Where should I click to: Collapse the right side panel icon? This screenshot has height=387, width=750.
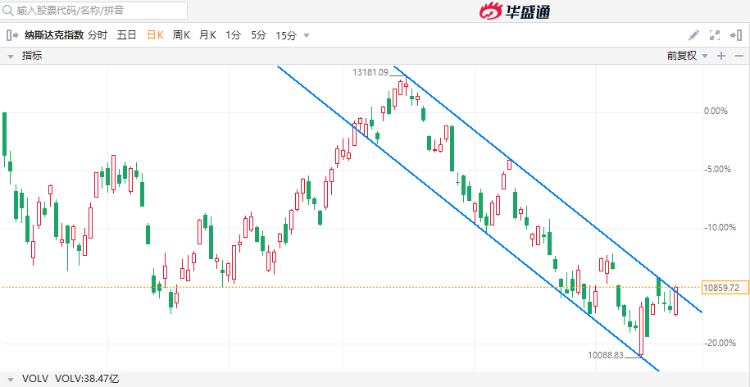click(735, 35)
